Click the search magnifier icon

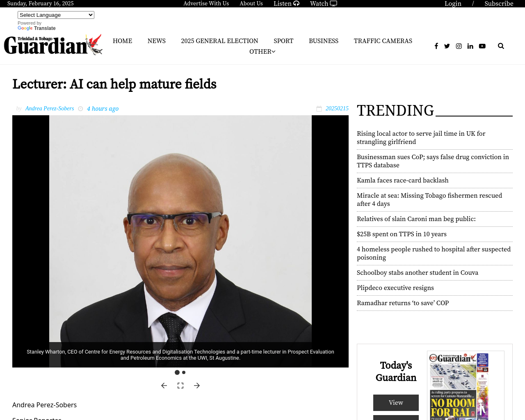pos(501,46)
